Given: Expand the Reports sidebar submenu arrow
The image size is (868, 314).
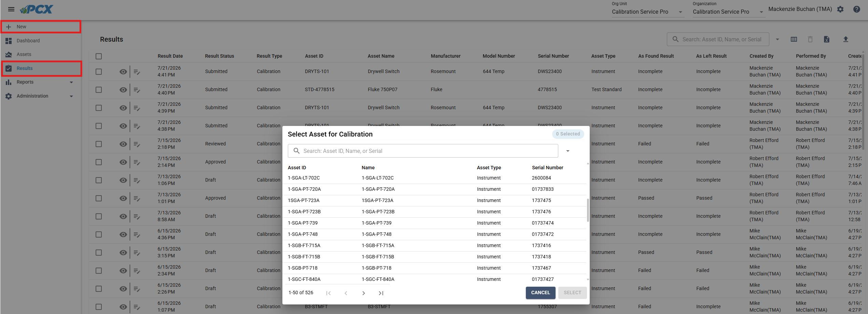Looking at the screenshot, I should click(x=71, y=82).
